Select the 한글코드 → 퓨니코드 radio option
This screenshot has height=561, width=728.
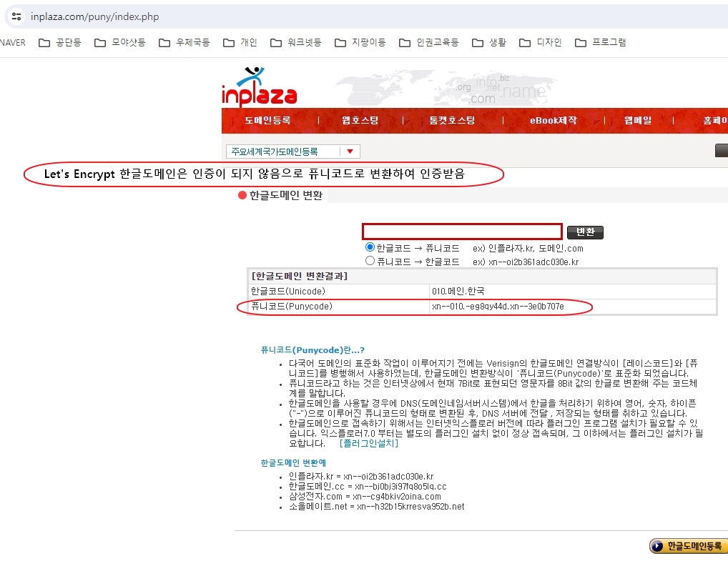[x=369, y=247]
